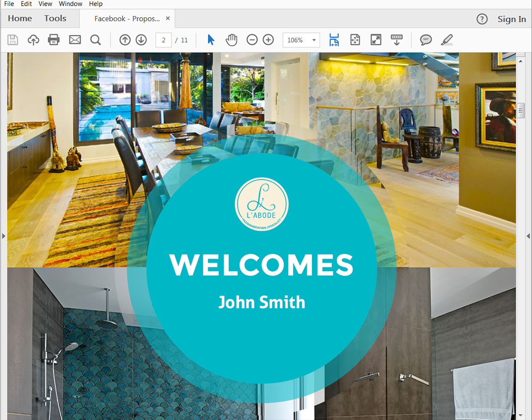Click the Save file icon
532x420 pixels.
tap(13, 40)
